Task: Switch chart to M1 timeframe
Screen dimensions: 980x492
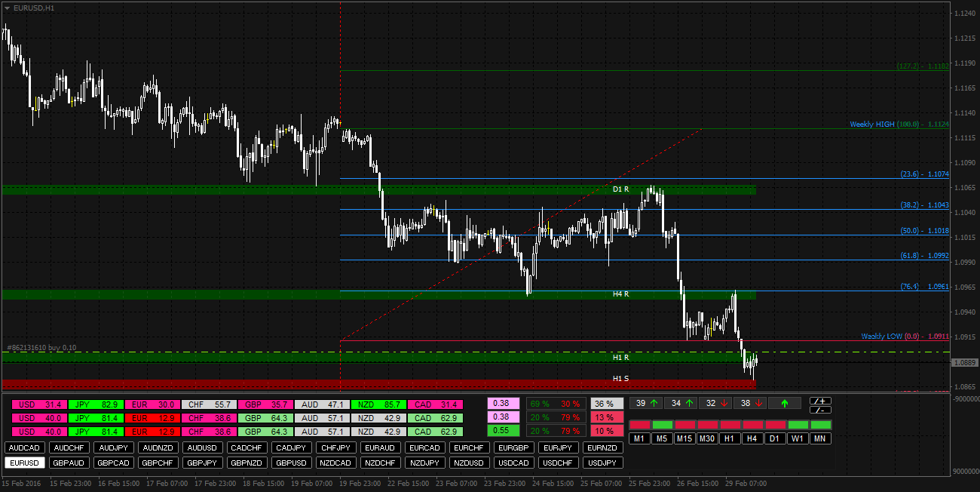Action: click(x=639, y=438)
